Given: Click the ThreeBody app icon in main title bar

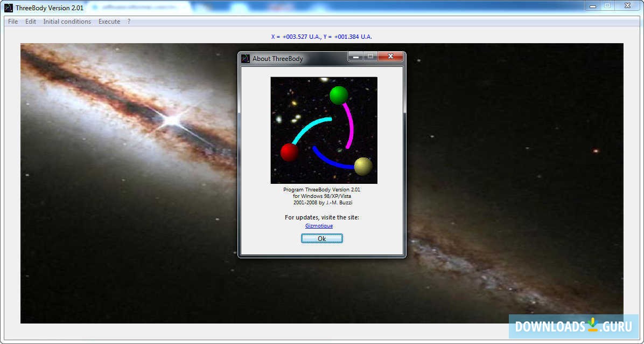Looking at the screenshot, I should point(8,8).
